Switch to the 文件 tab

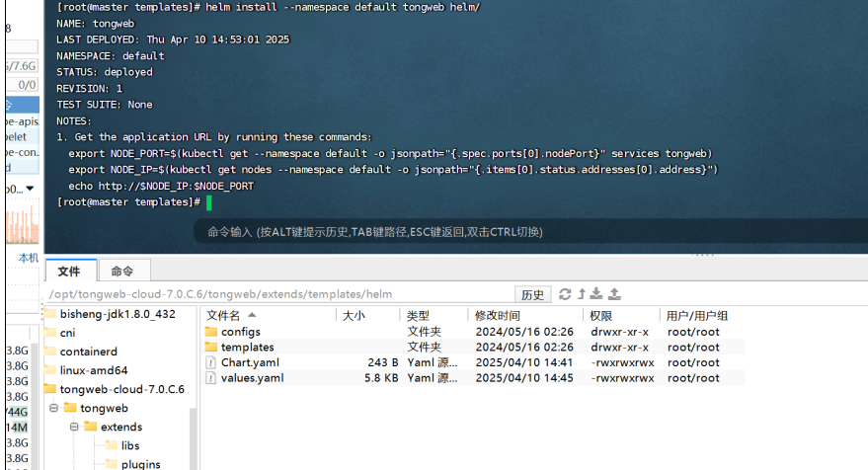point(70,271)
